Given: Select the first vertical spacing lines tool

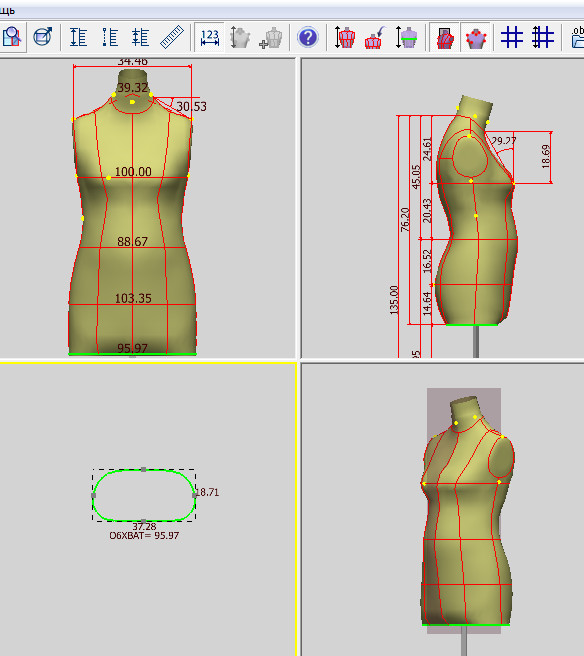Looking at the screenshot, I should [x=78, y=37].
